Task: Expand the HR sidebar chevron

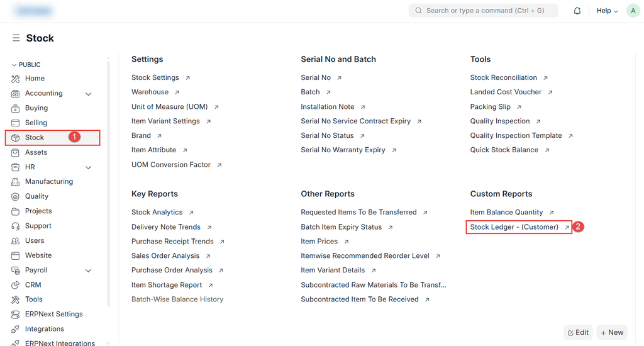Action: (x=88, y=167)
